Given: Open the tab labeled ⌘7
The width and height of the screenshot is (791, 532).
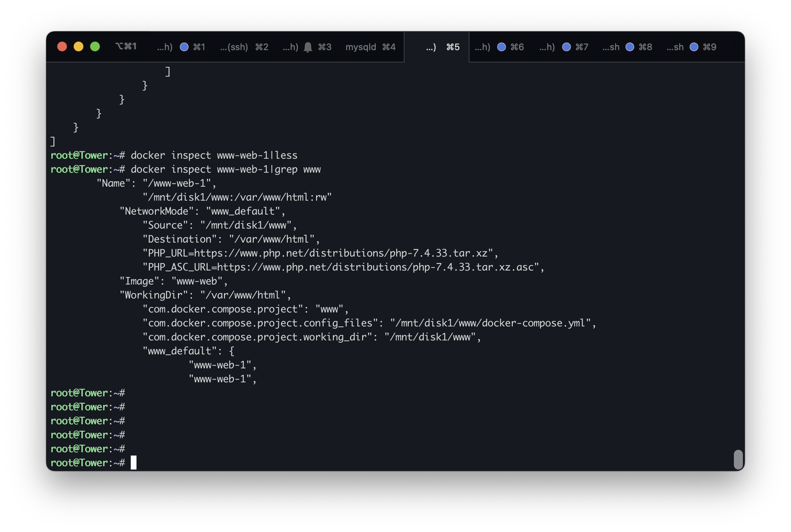Looking at the screenshot, I should click(x=564, y=47).
